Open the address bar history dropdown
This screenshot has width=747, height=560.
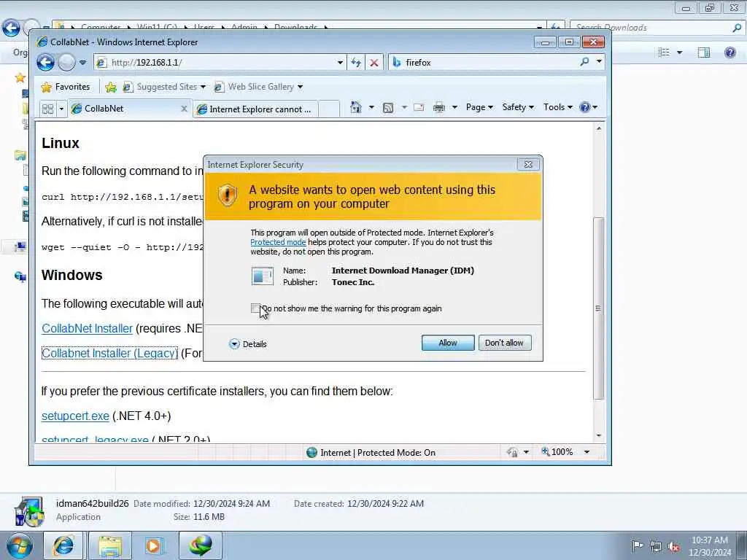point(340,63)
